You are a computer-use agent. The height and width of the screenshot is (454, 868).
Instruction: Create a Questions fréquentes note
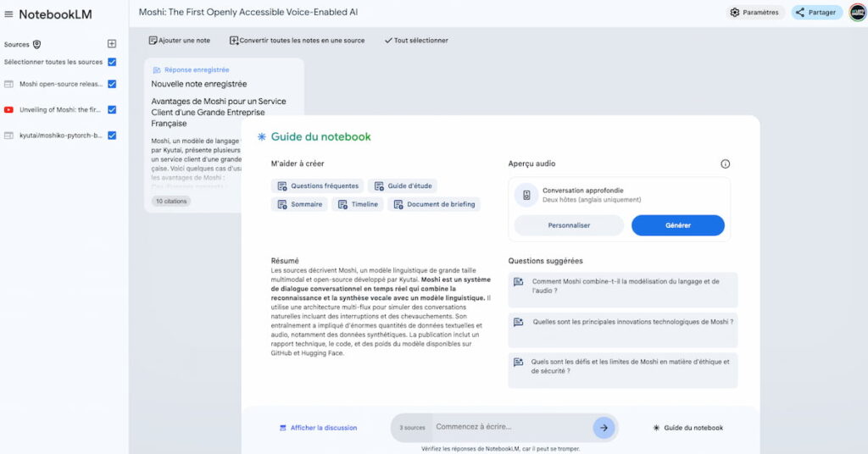click(318, 185)
